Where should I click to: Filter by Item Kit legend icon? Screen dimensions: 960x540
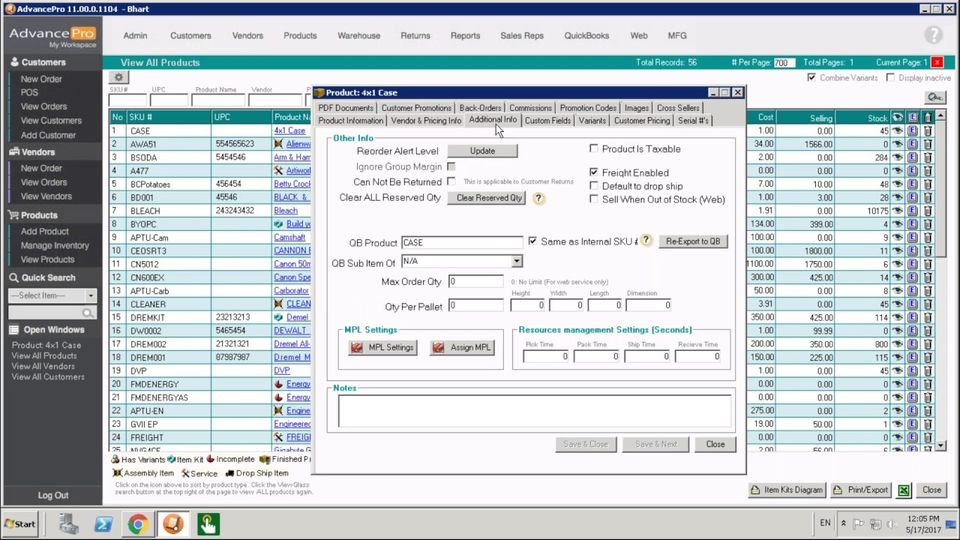(171, 459)
